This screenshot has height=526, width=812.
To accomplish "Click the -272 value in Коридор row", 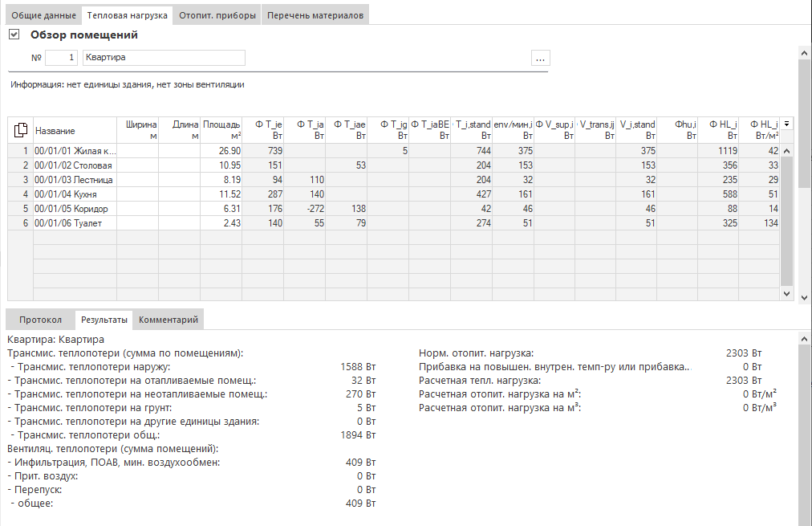I will (x=305, y=209).
